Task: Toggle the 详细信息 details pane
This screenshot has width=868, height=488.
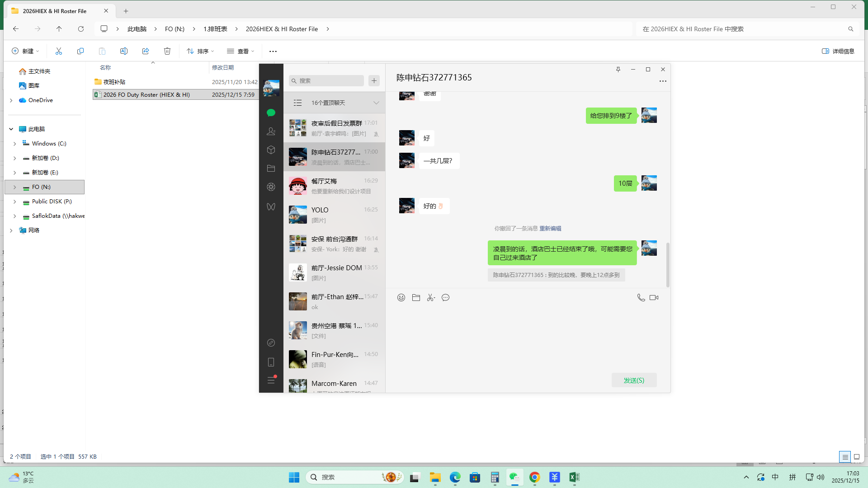Action: coord(838,51)
